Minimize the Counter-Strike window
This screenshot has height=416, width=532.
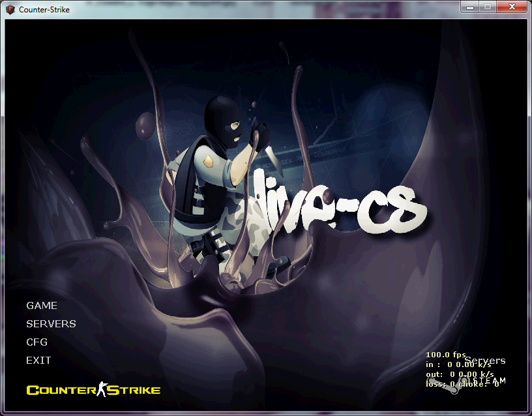(470, 7)
